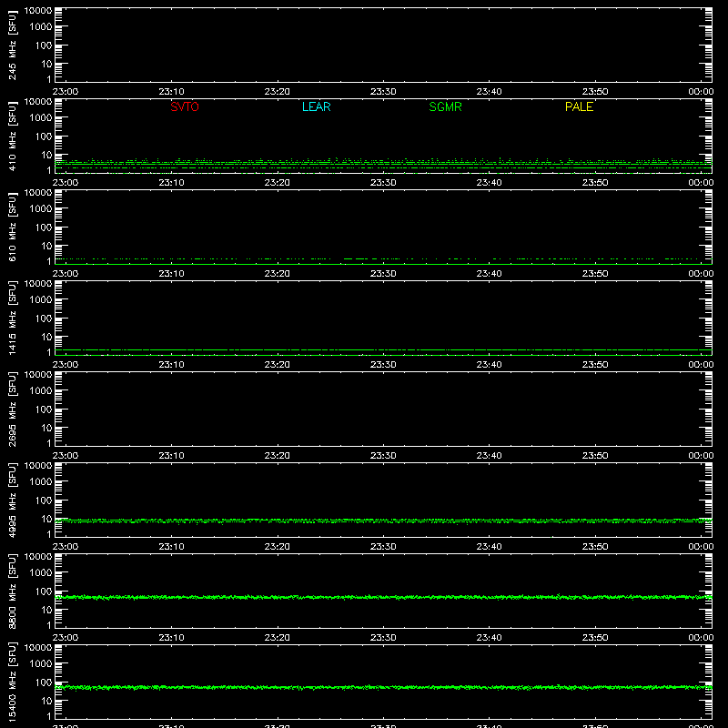The height and width of the screenshot is (728, 728).
Task: Click the 10 label on 4995 MHz axis
Action: point(46,519)
